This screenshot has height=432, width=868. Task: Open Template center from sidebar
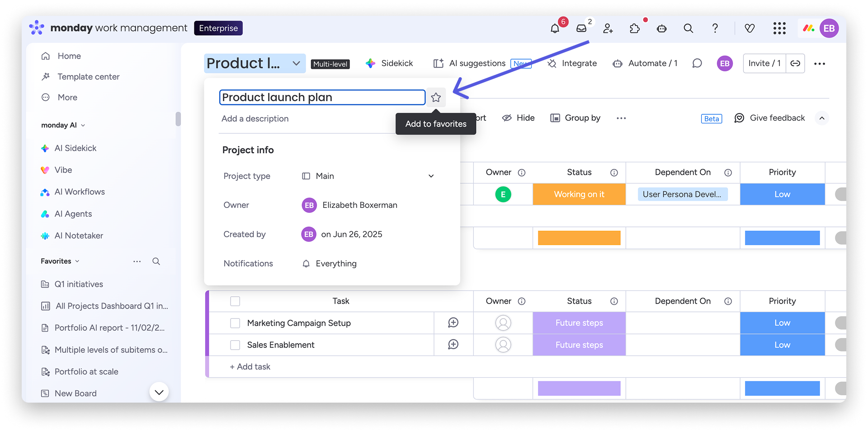[88, 77]
